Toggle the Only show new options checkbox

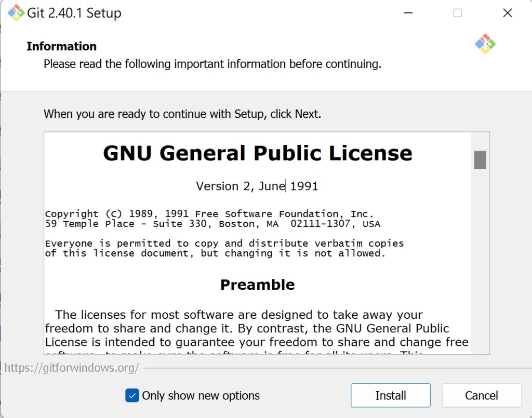(x=132, y=396)
